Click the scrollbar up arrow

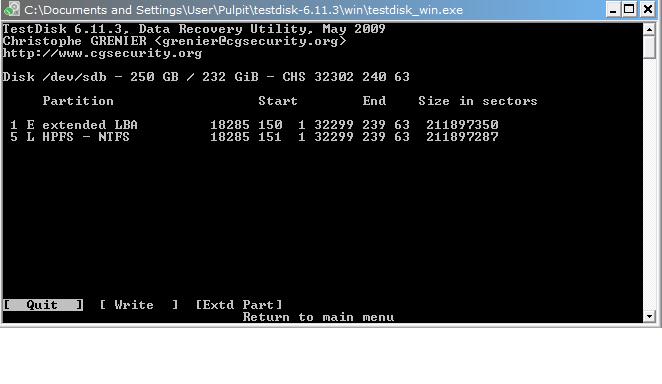[649, 29]
